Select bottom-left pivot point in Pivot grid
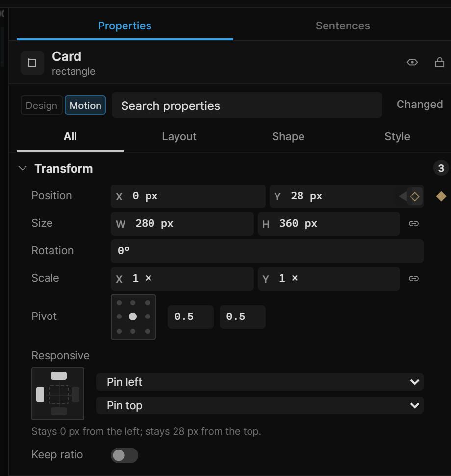 [119, 331]
